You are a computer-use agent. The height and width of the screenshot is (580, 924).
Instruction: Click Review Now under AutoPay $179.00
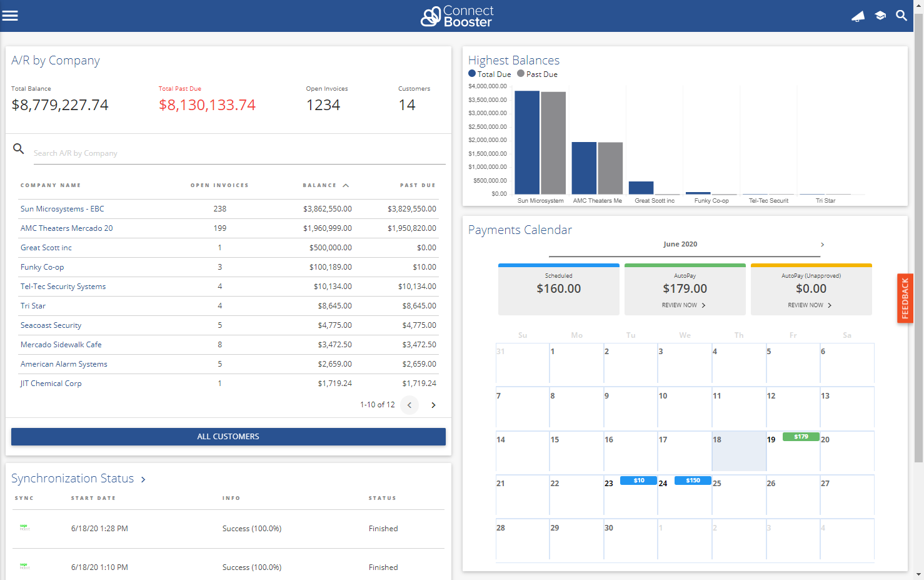684,305
